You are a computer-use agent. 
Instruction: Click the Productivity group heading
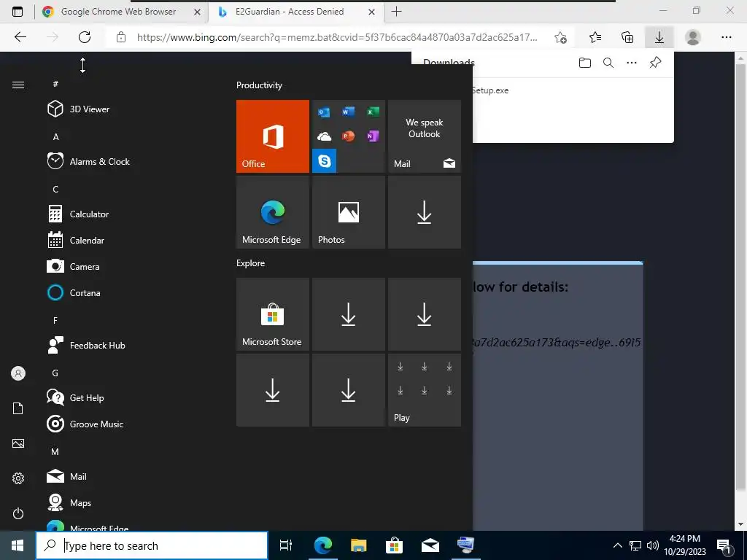pos(259,85)
